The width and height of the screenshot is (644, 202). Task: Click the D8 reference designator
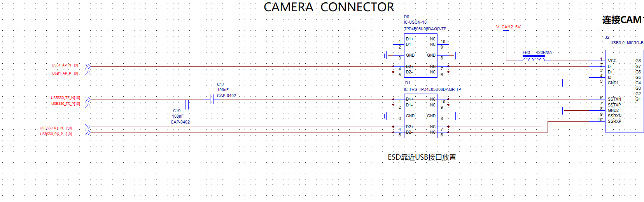tap(406, 17)
